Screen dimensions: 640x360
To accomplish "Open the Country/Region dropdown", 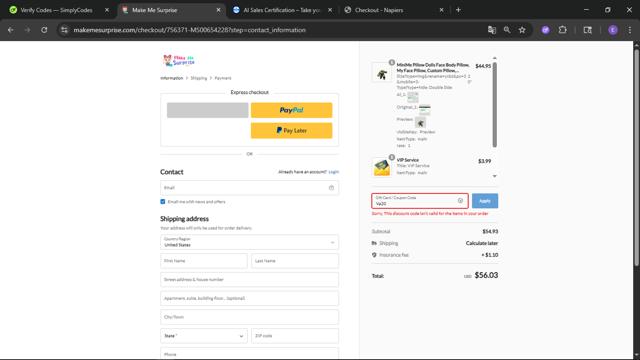I will (x=249, y=242).
